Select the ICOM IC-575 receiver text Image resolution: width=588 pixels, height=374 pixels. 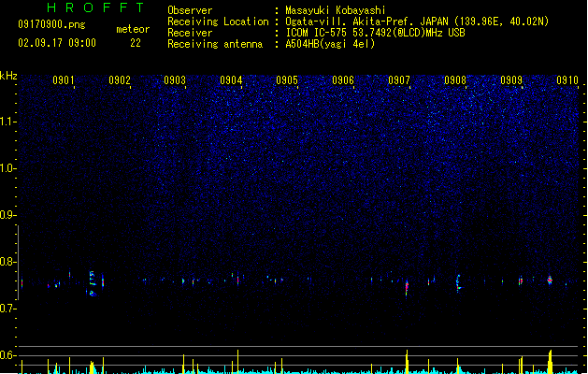pos(376,33)
